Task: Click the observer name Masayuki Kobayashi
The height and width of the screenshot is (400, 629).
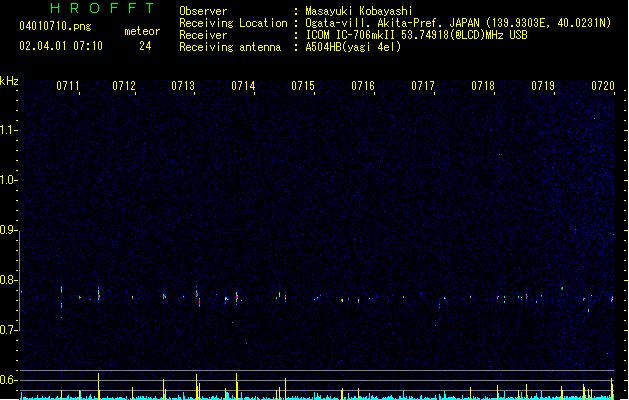Action: (359, 11)
